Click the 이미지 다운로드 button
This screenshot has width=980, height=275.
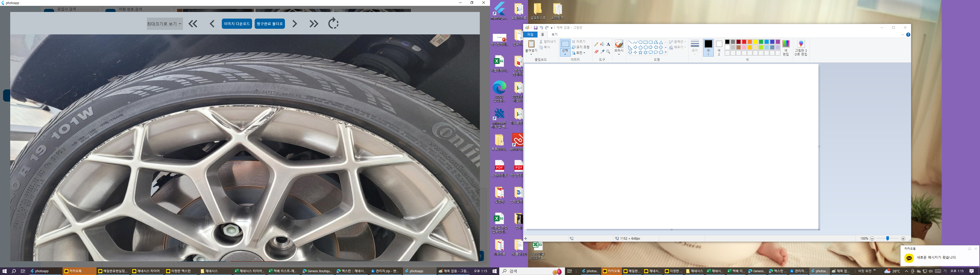(237, 23)
